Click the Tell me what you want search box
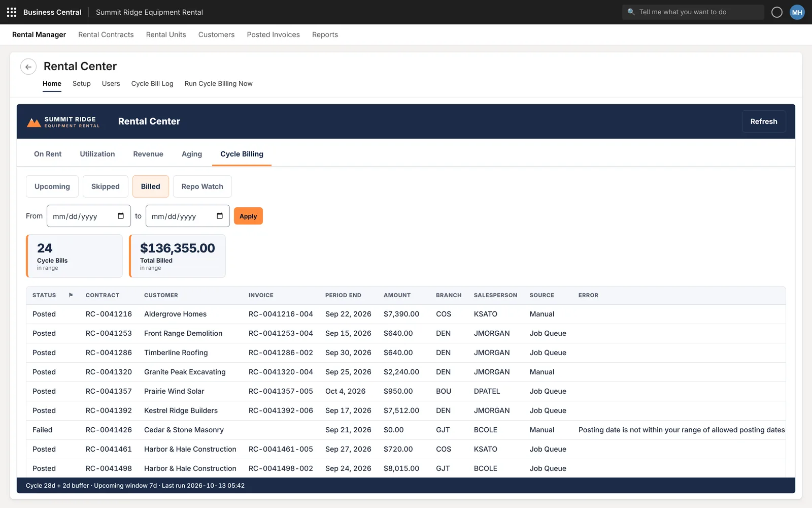Viewport: 812px width, 508px height. pyautogui.click(x=693, y=12)
